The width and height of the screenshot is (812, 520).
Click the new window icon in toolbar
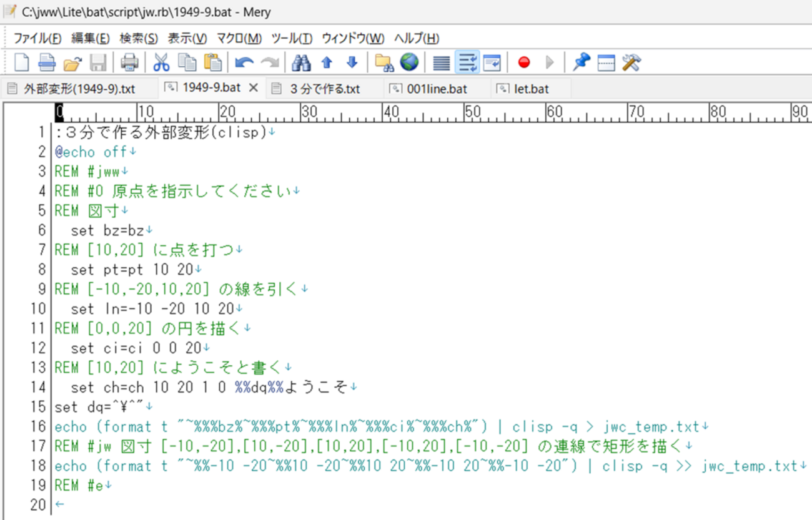coord(47,62)
